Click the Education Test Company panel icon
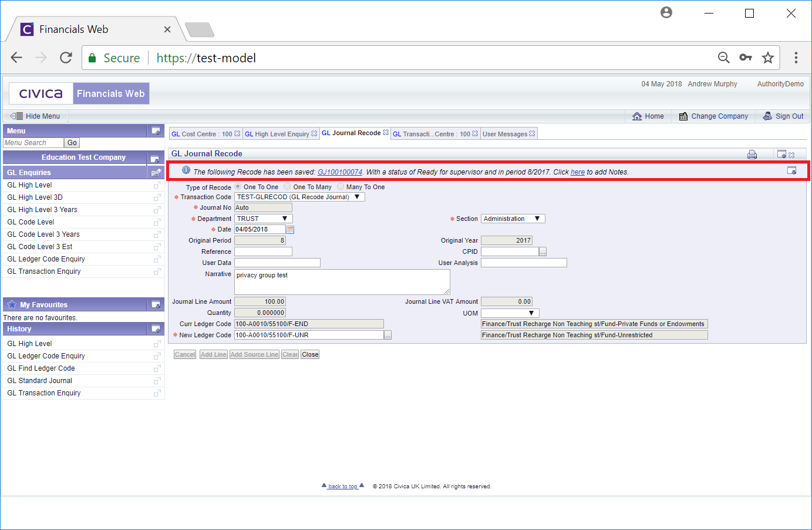Viewport: 812px width, 530px height. (x=154, y=159)
